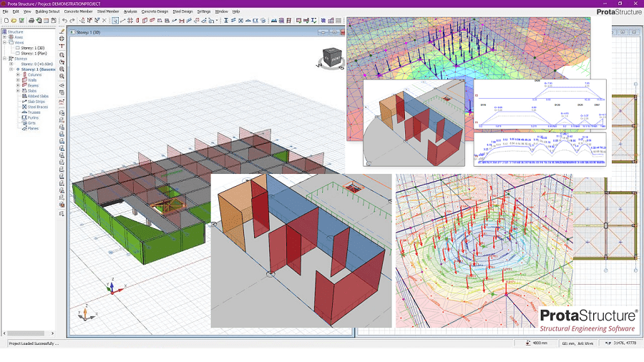
Task: Collapse the Views tree node
Action: (4, 42)
